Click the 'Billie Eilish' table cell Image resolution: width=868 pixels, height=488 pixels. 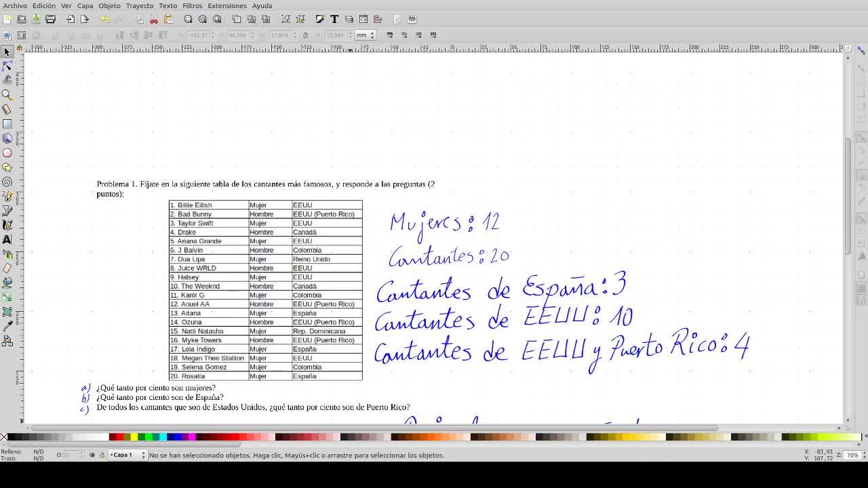(x=209, y=205)
